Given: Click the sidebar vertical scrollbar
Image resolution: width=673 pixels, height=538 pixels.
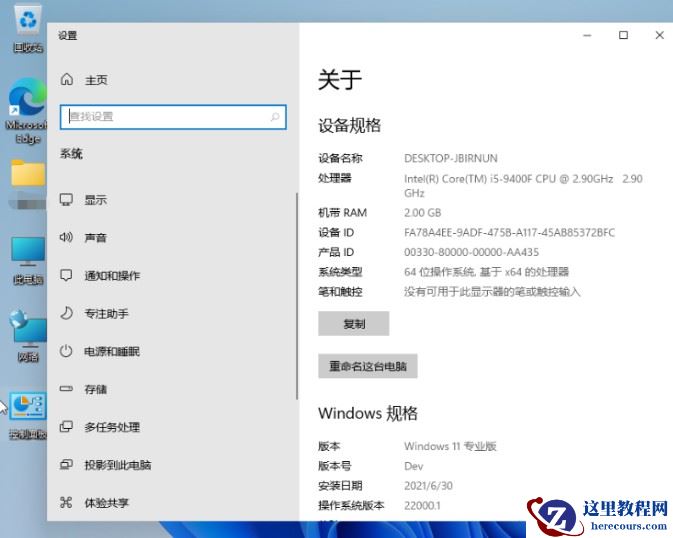Looking at the screenshot, I should (x=297, y=296).
